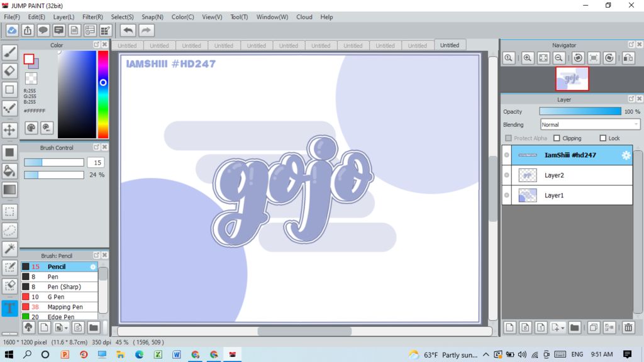Click the brush size value field 15
644x362 pixels.
pos(97,163)
